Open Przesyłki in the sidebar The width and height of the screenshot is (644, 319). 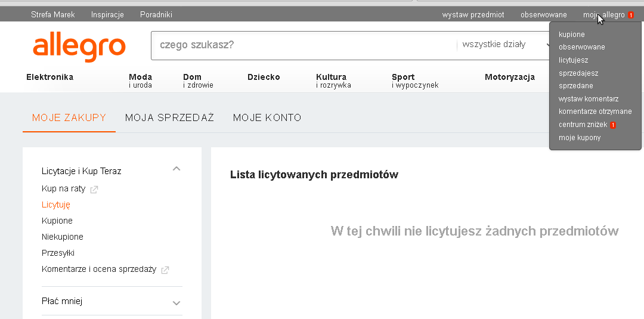[58, 253]
